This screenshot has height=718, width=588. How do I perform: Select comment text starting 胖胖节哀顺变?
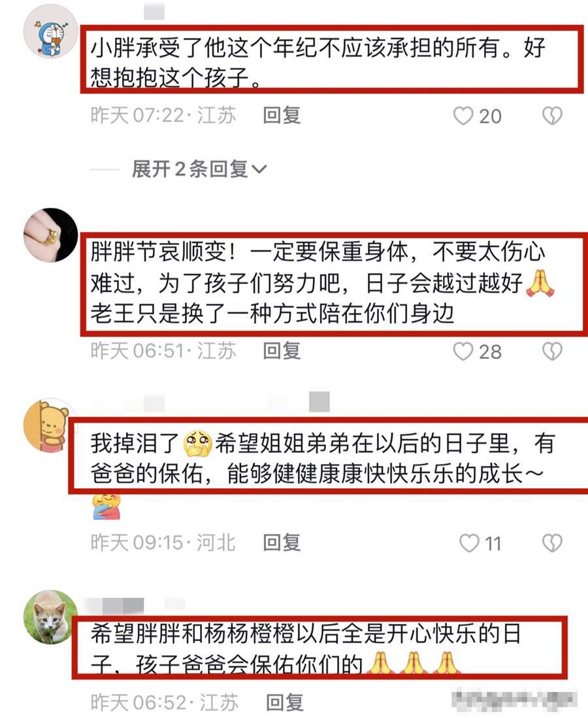tap(322, 283)
